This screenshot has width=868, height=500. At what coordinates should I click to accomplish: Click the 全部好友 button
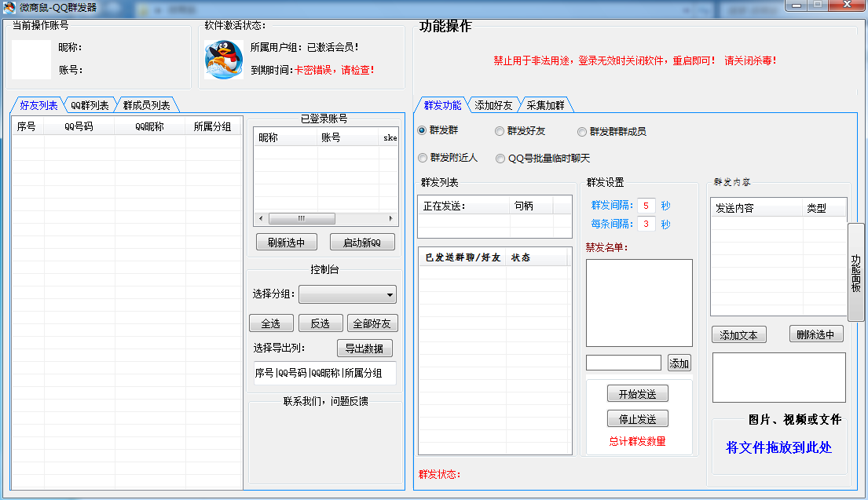click(372, 323)
